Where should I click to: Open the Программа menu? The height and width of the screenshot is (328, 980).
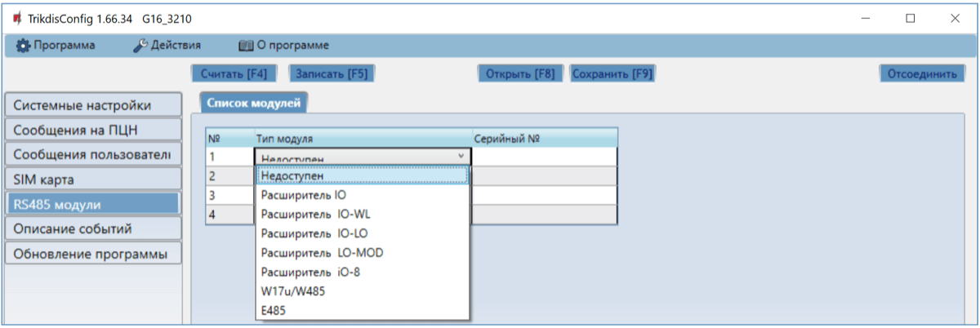click(x=56, y=45)
